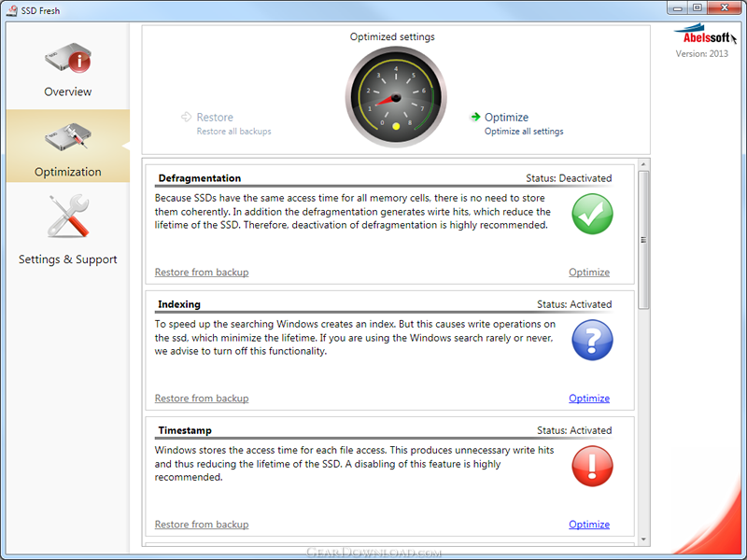Image resolution: width=747 pixels, height=560 pixels.
Task: Select the Optimization tab in sidebar
Action: pyautogui.click(x=67, y=147)
